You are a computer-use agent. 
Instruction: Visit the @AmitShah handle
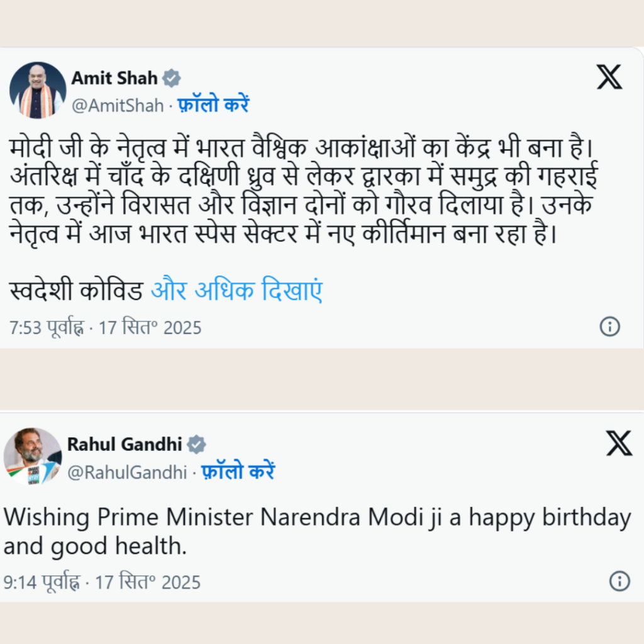pyautogui.click(x=118, y=105)
